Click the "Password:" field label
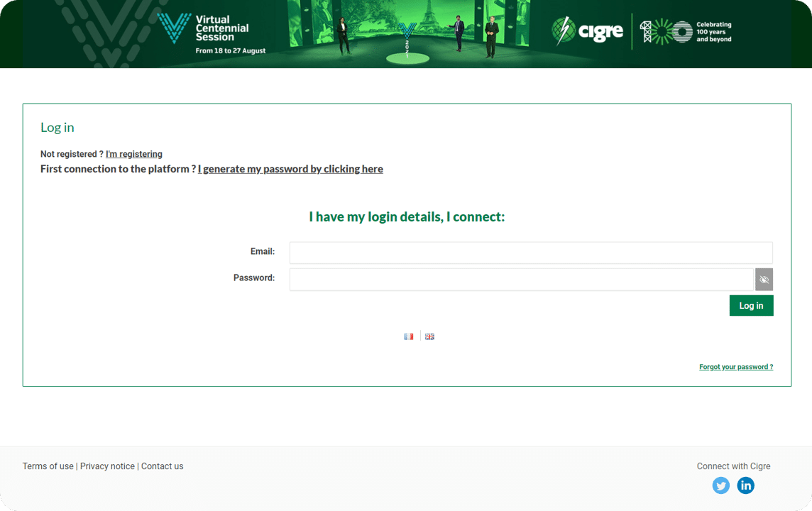The image size is (812, 511). pos(254,278)
